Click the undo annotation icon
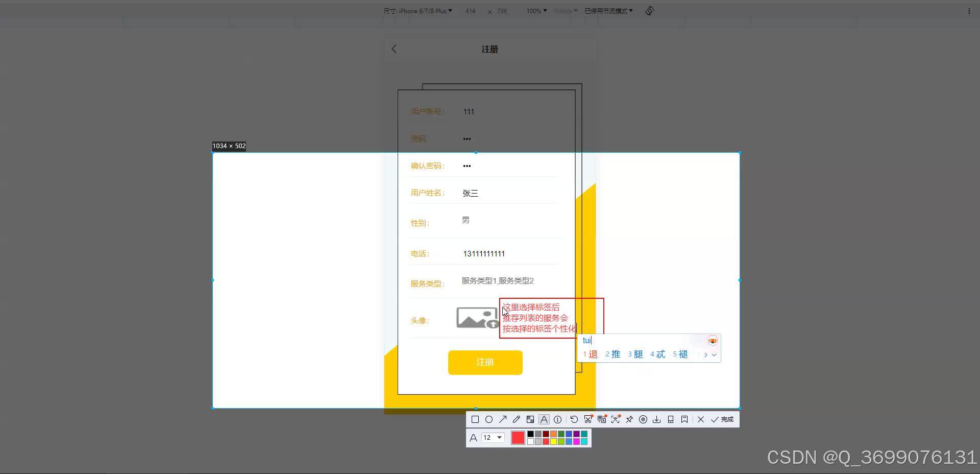The height and width of the screenshot is (474, 980). coord(574,419)
